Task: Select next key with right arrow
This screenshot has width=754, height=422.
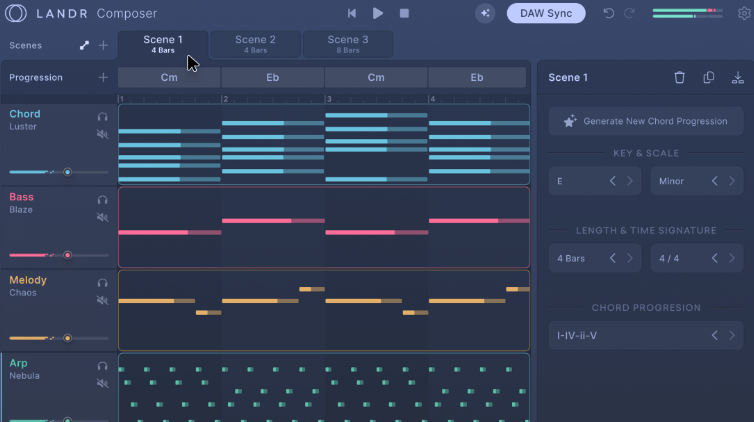Action: point(630,181)
